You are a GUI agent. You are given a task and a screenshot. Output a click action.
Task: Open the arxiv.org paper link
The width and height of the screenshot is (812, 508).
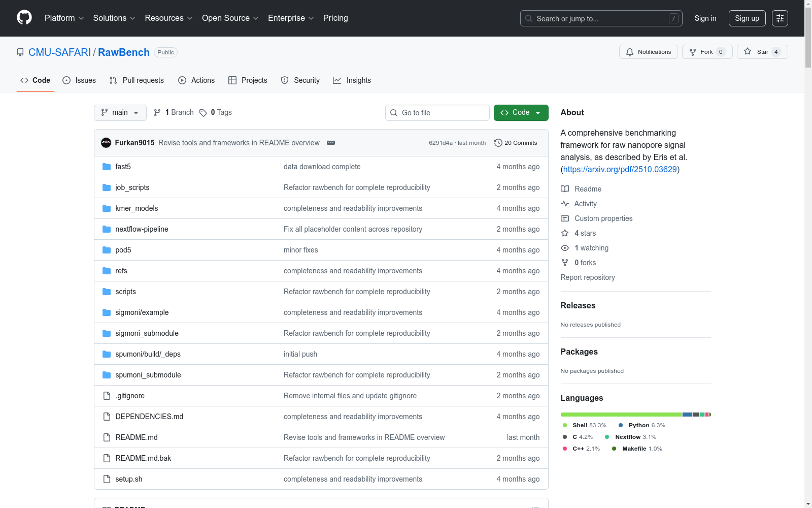(620, 169)
